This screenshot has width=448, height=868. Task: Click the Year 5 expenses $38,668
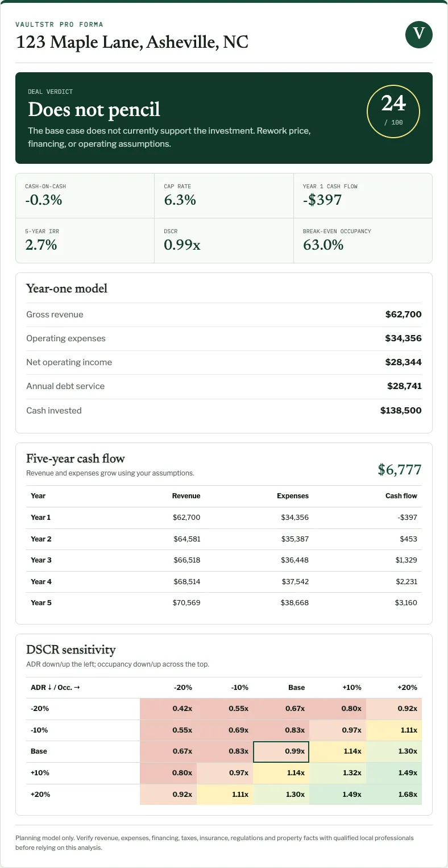tap(295, 602)
